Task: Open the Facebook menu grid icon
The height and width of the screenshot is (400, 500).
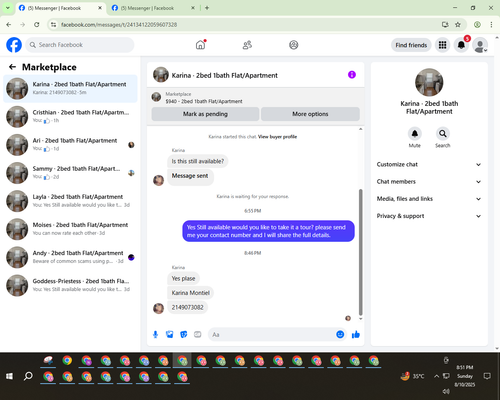Action: [442, 45]
